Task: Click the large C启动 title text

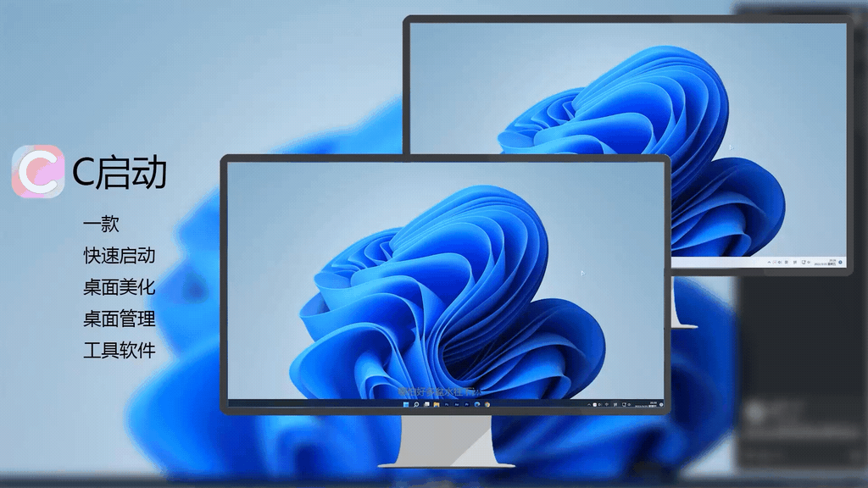Action: pyautogui.click(x=119, y=173)
